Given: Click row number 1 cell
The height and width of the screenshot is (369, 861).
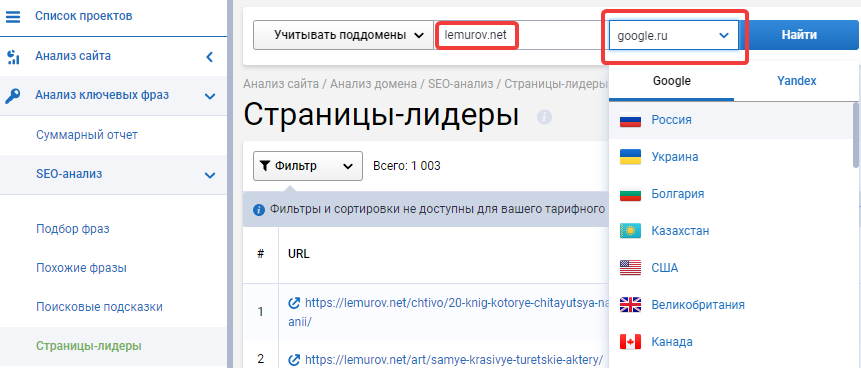Looking at the screenshot, I should click(260, 311).
